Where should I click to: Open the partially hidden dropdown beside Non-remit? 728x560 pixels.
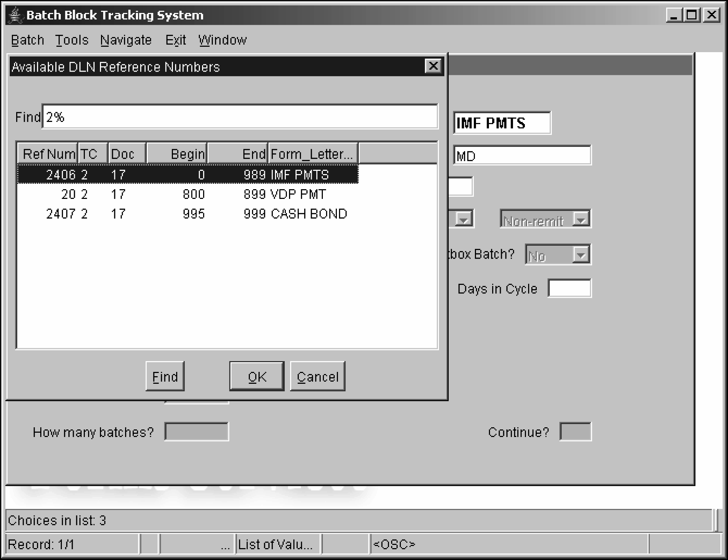point(464,219)
